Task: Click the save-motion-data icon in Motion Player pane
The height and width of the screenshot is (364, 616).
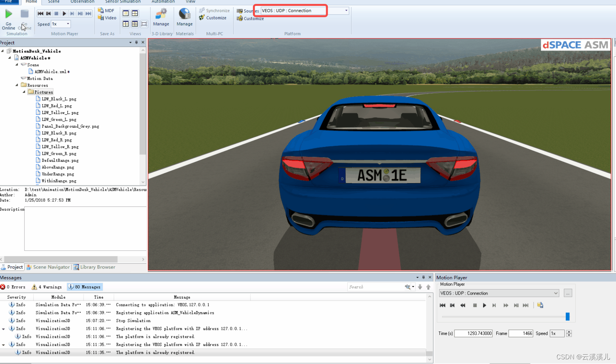Action: [540, 305]
